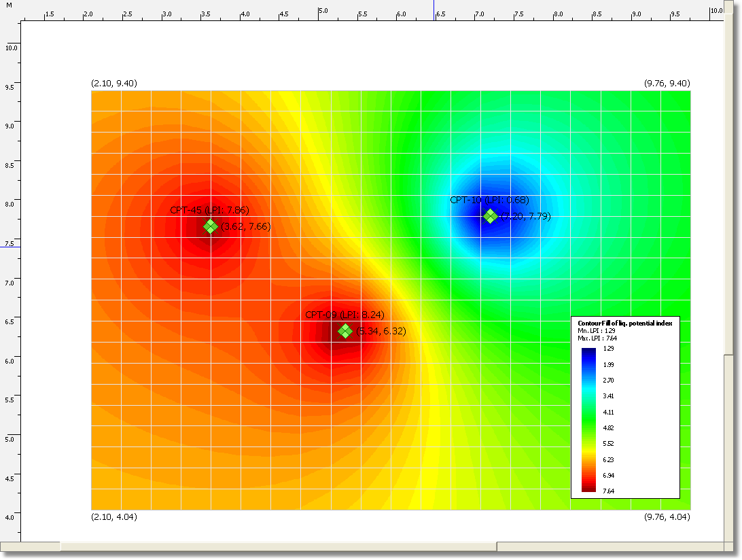Click the CPT-09 (LPI: 8.24) label
The image size is (742, 560).
[344, 315]
